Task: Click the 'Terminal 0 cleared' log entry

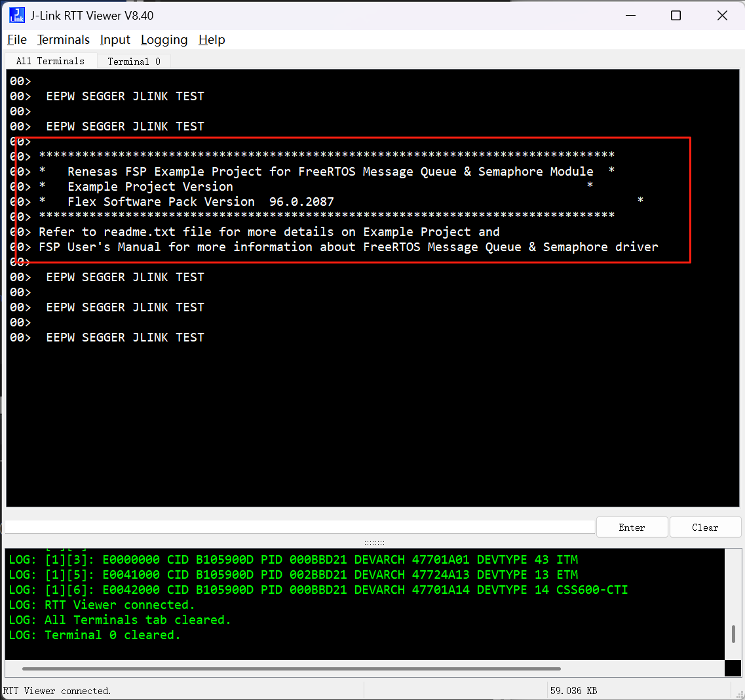Action: coord(95,635)
